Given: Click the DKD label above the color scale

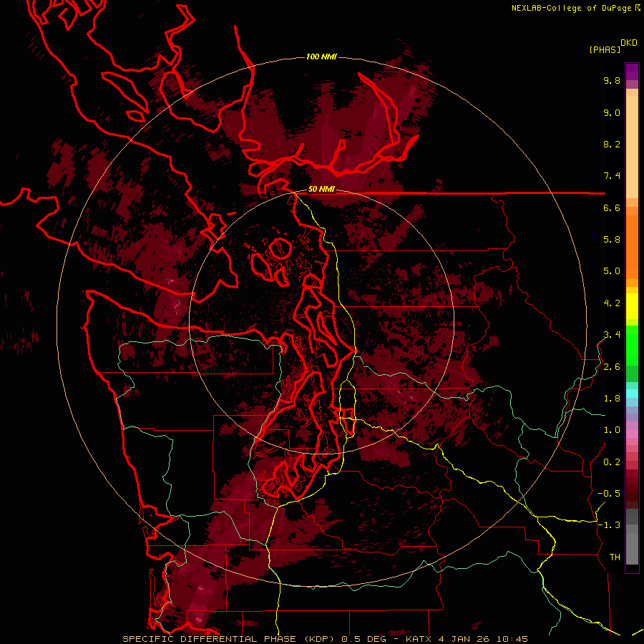Looking at the screenshot, I should (628, 43).
